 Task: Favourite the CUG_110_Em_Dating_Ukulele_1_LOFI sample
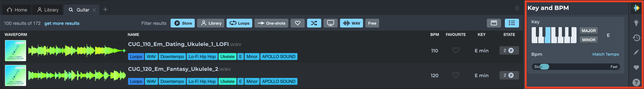[x=456, y=51]
